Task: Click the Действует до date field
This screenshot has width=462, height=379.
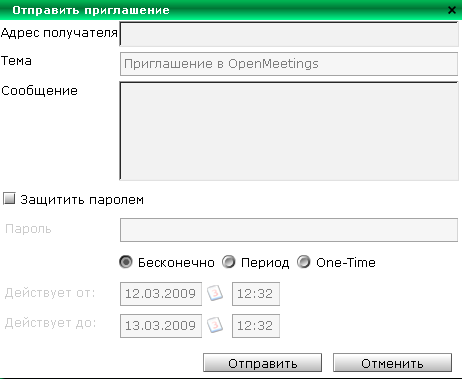Action: point(161,326)
